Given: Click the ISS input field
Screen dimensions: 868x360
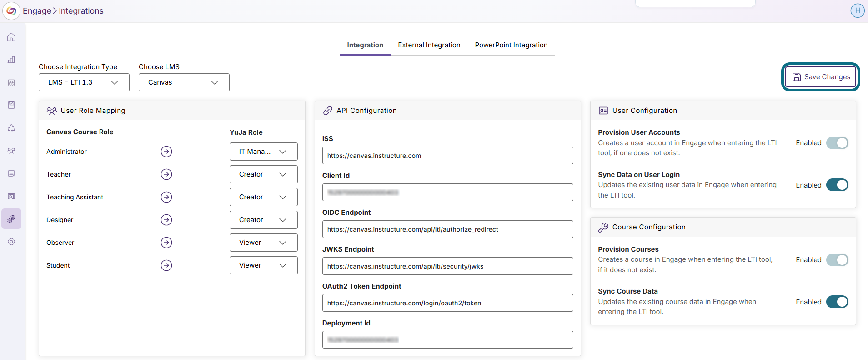Looking at the screenshot, I should [448, 156].
